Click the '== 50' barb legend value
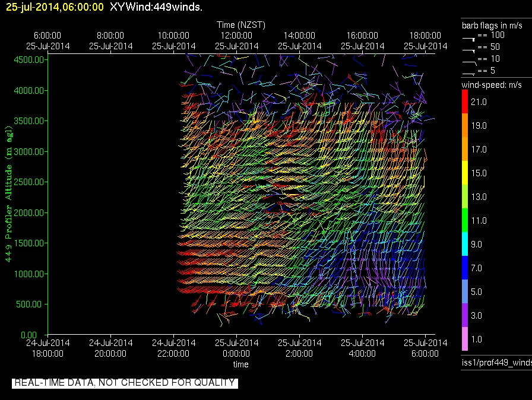Screen dimensions: 532x400 (489, 47)
